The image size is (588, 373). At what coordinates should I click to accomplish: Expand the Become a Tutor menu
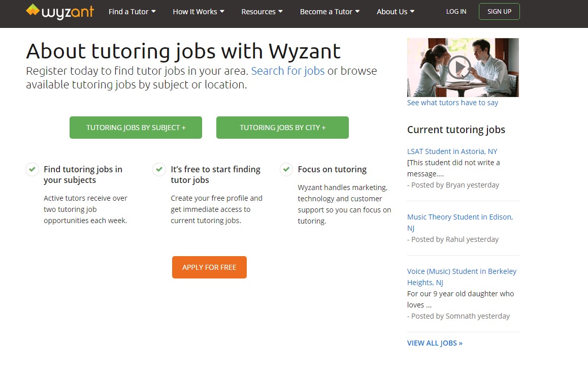330,12
